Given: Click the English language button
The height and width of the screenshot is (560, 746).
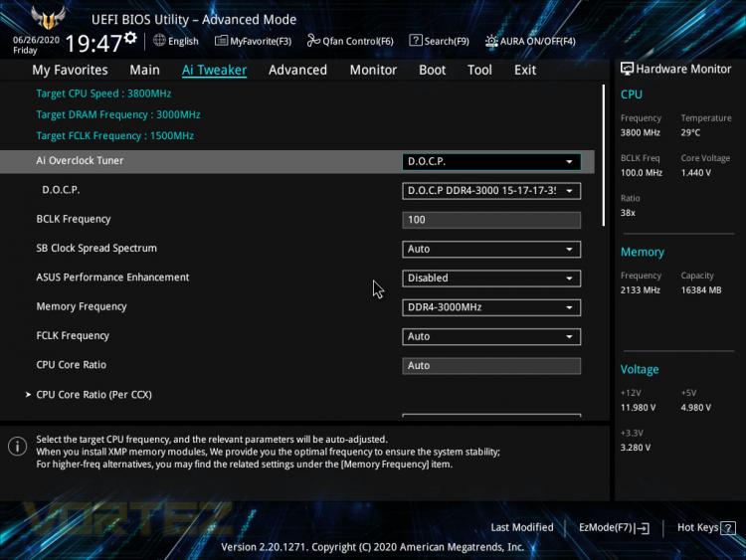Looking at the screenshot, I should [x=183, y=41].
